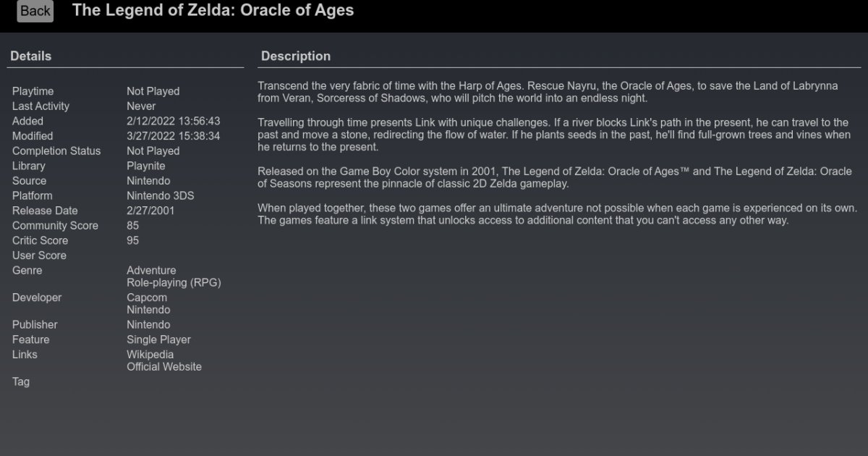Click the Critic Score value 95
Screen dimensions: 868x456
pyautogui.click(x=133, y=241)
